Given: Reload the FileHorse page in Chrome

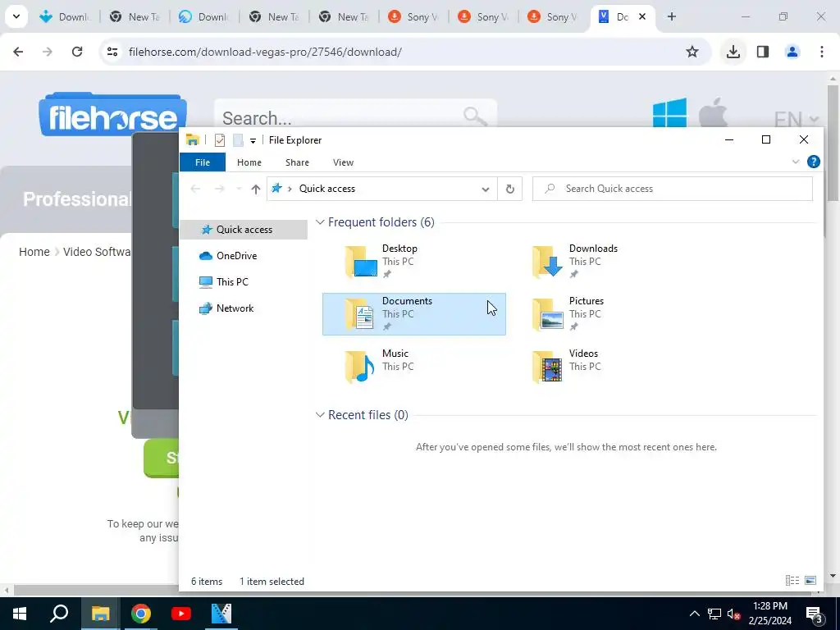Looking at the screenshot, I should 77,52.
